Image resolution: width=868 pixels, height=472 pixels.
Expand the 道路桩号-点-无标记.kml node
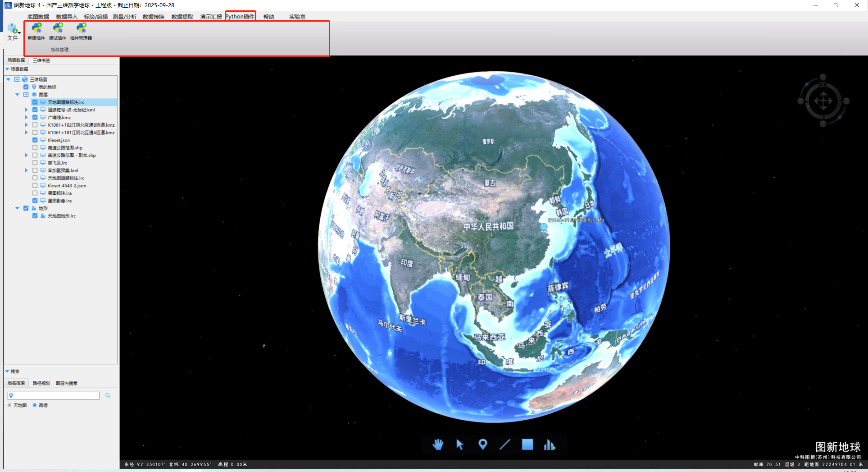click(26, 110)
